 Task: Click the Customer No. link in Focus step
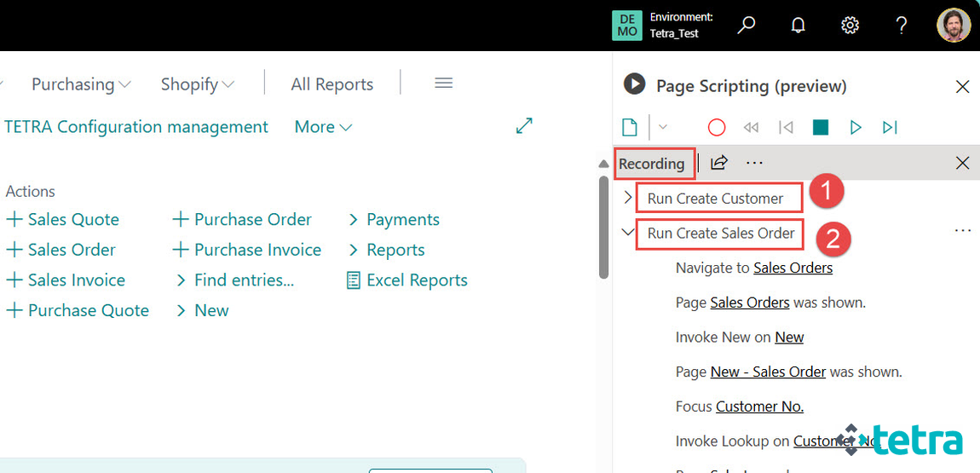[759, 407]
